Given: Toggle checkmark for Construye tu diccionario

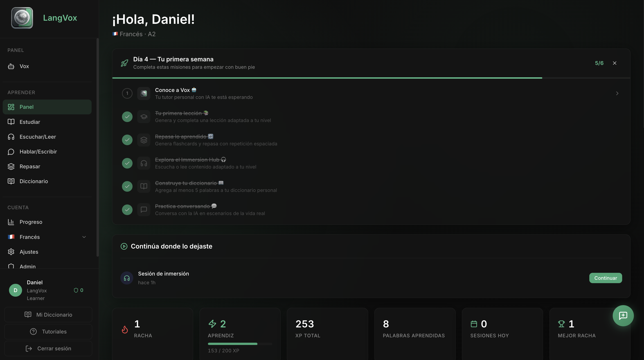Looking at the screenshot, I should coord(127,186).
